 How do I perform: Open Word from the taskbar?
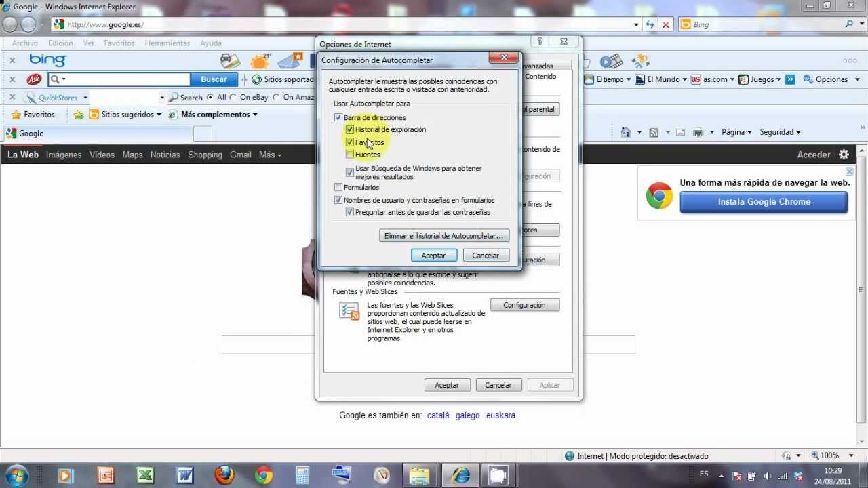(x=184, y=474)
